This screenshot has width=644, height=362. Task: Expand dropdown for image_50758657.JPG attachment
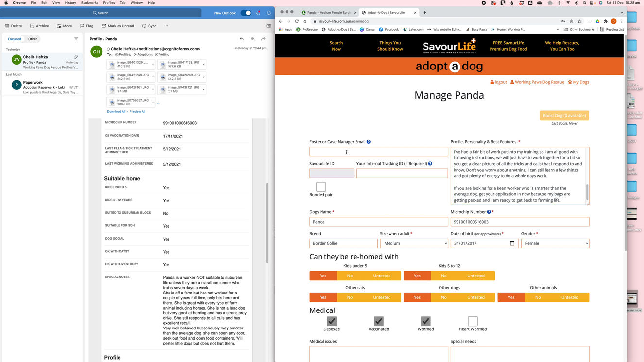click(153, 102)
